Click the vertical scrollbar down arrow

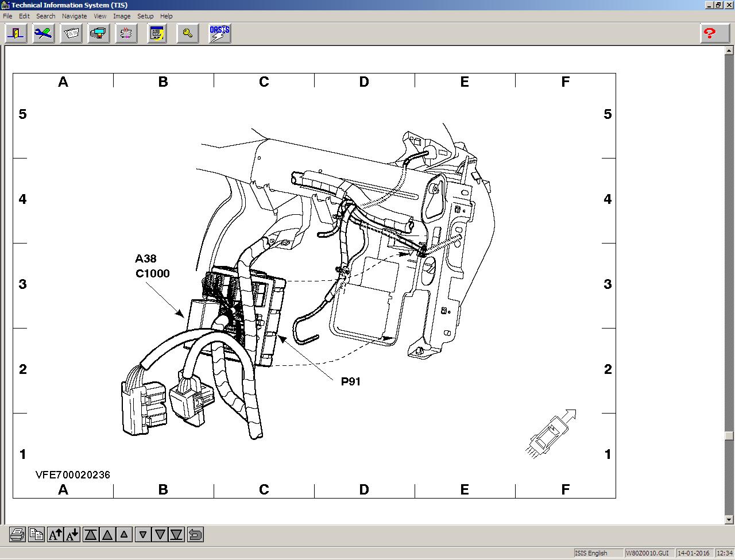point(729,520)
